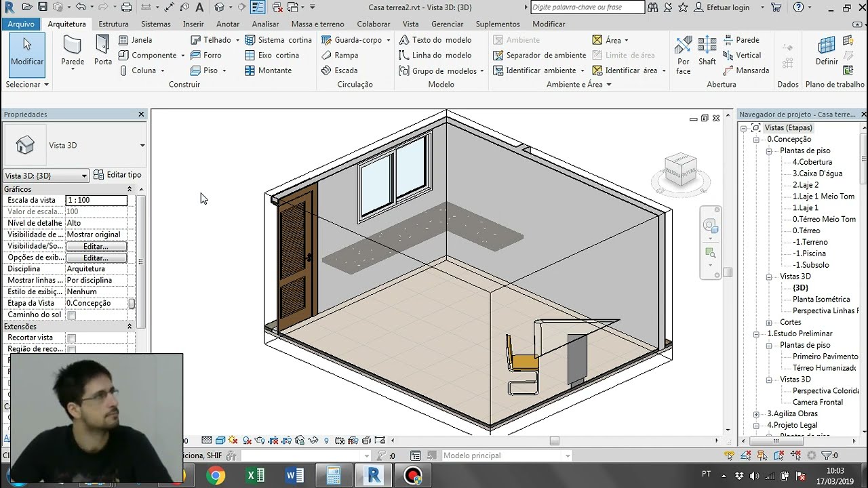Click the ViewCube navigation widget
This screenshot has height=488, width=868.
[x=681, y=169]
